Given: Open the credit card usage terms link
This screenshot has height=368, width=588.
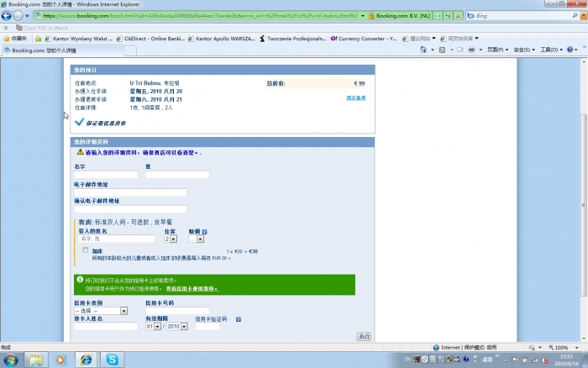Looking at the screenshot, I should pyautogui.click(x=192, y=288).
